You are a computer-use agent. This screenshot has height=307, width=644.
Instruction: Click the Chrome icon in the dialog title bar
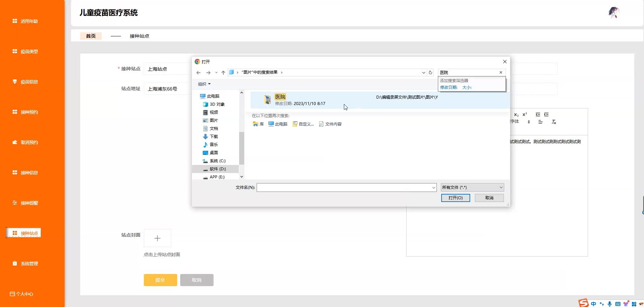197,62
